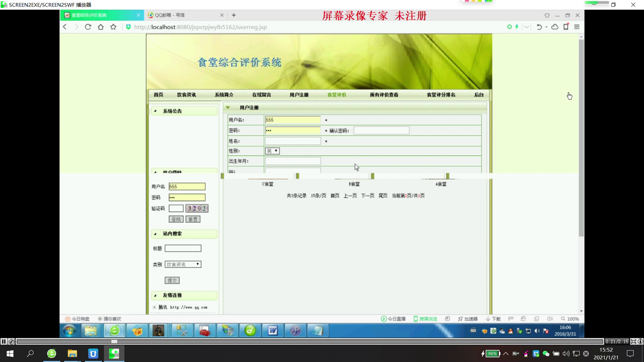
Task: Click the 提交 search button
Action: pyautogui.click(x=172, y=280)
